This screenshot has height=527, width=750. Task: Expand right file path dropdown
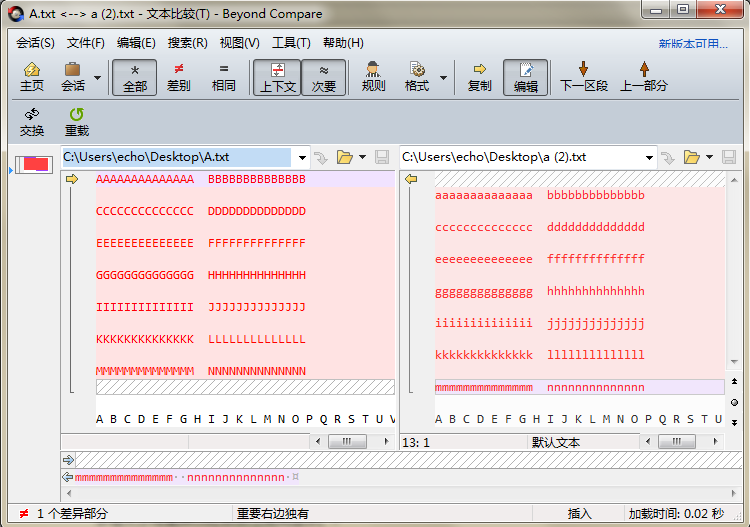coord(649,157)
